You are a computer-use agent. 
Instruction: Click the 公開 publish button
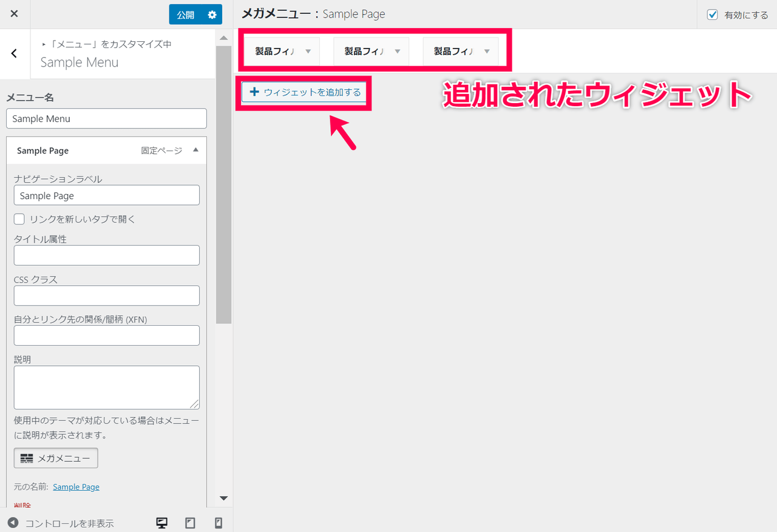point(186,15)
